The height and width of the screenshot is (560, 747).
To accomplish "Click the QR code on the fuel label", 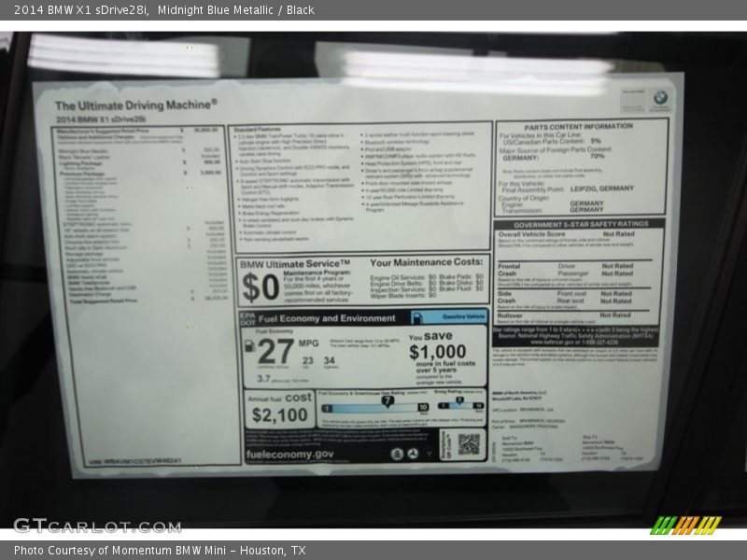I will (469, 444).
